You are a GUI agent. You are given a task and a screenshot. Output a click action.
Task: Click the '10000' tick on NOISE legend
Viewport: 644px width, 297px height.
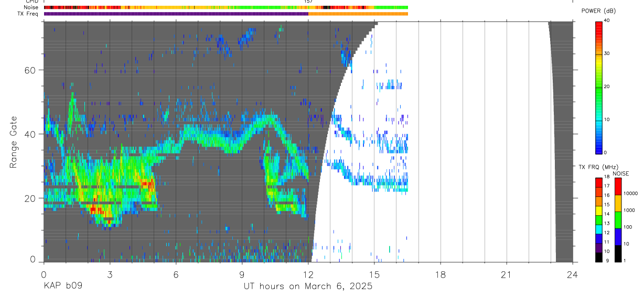coord(631,194)
